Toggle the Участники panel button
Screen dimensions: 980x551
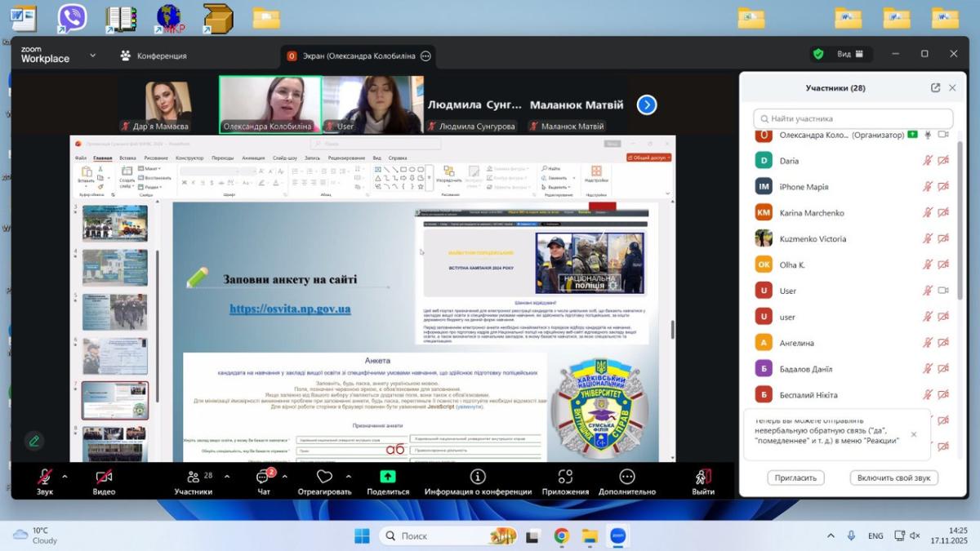tap(194, 477)
